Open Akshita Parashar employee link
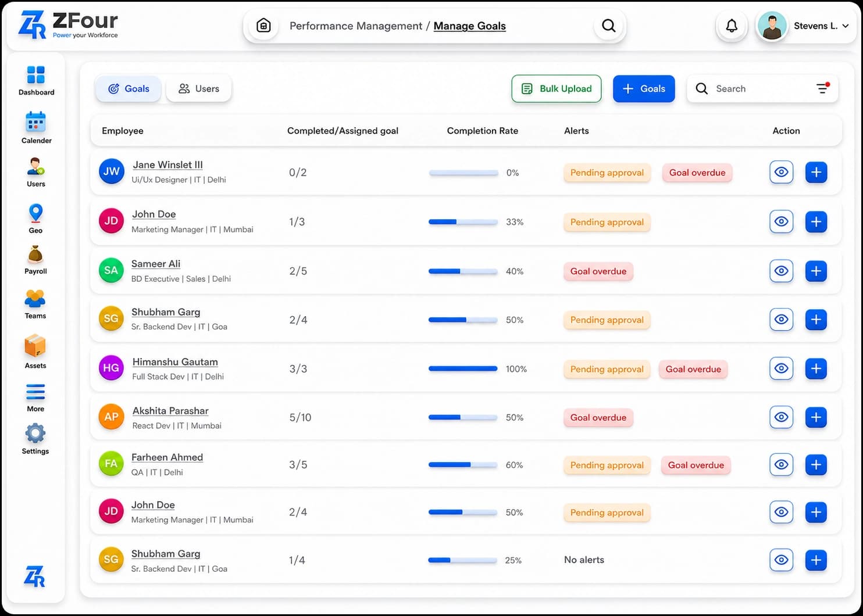 pos(170,410)
